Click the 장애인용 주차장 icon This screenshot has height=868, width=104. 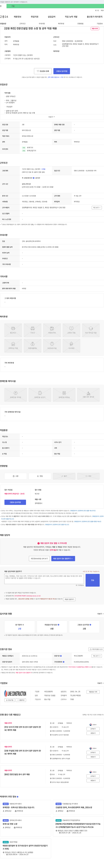tap(15, 395)
